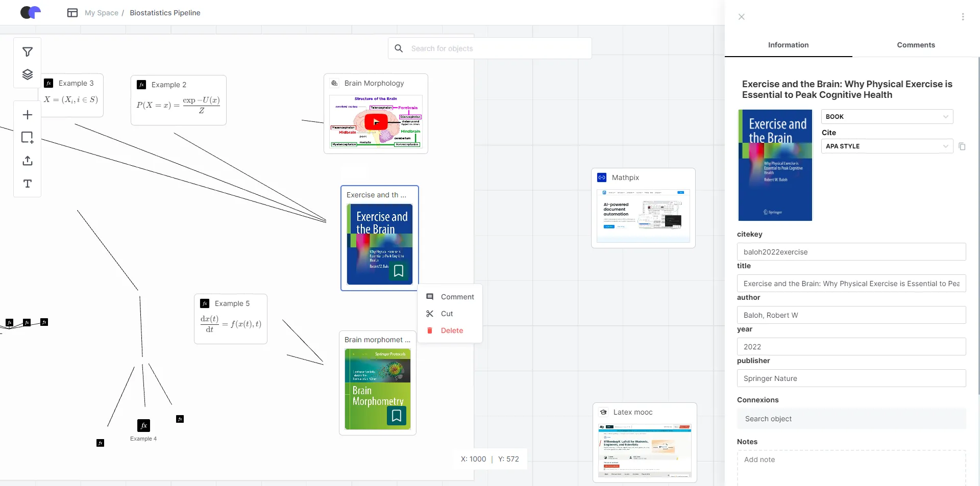
Task: Close the information side panel
Action: point(742,17)
